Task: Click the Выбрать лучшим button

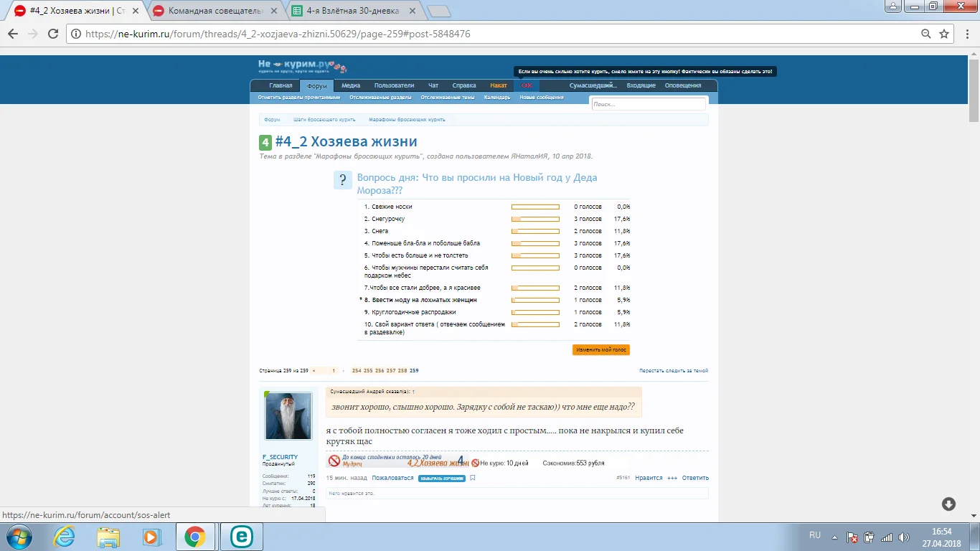Action: [x=442, y=479]
